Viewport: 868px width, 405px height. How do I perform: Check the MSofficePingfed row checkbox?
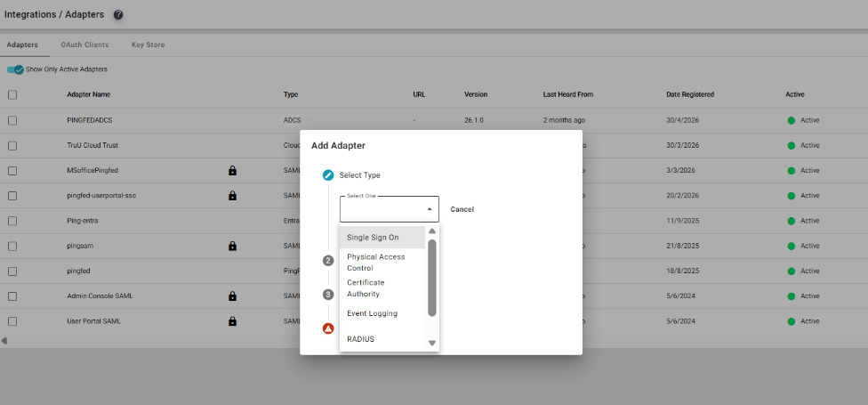[12, 171]
